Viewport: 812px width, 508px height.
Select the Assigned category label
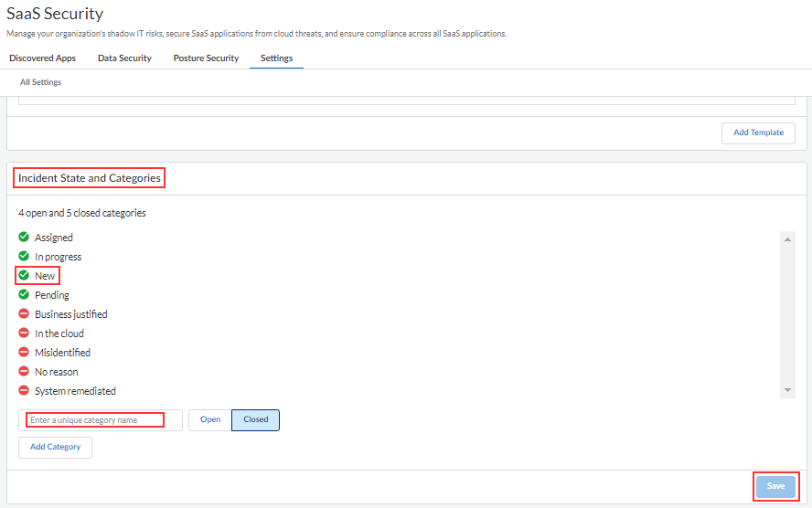54,238
